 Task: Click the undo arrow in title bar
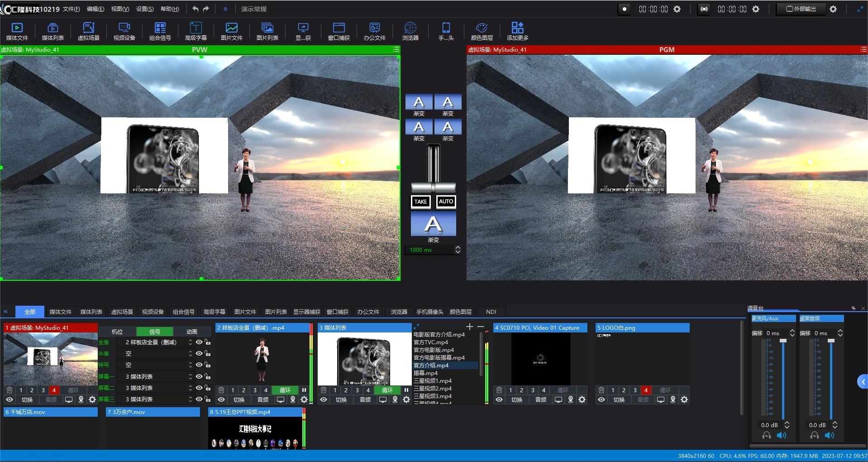(x=196, y=9)
